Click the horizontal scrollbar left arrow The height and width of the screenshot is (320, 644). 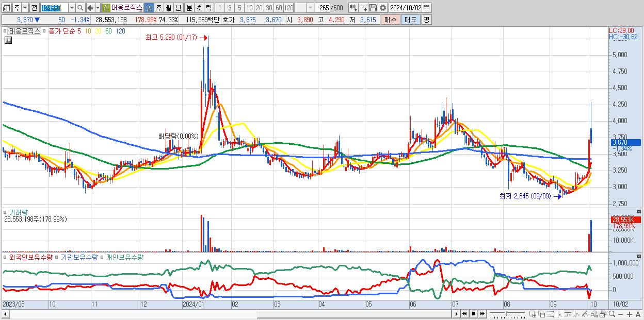[x=6, y=314]
